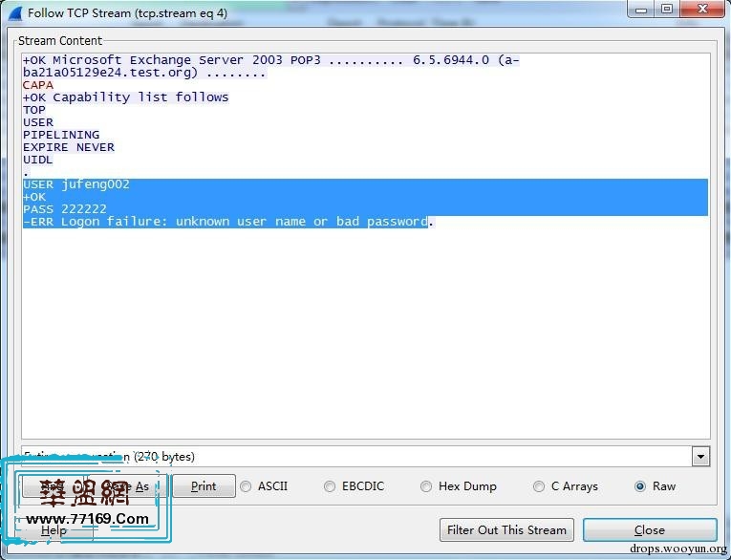
Task: Close the window using the red X
Action: pyautogui.click(x=701, y=11)
